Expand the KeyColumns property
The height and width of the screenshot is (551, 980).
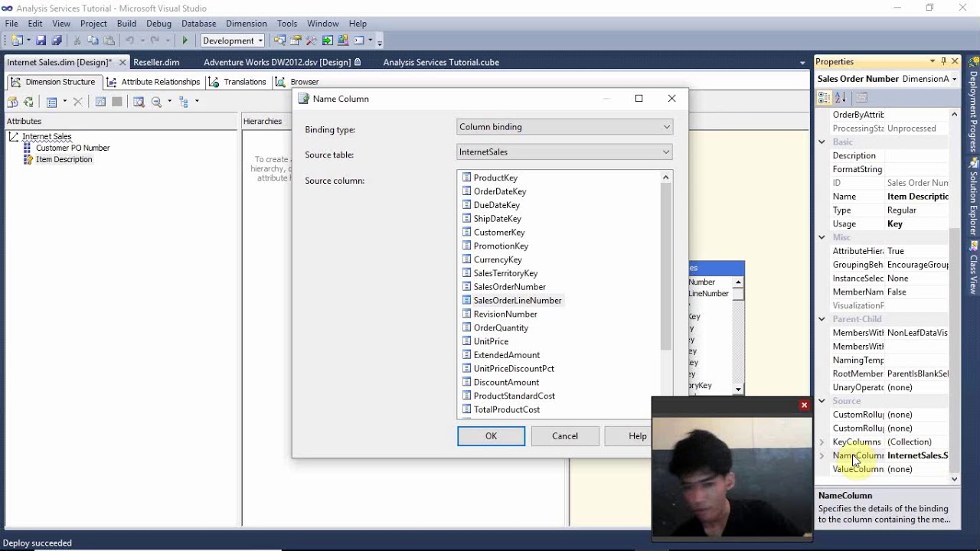click(822, 442)
